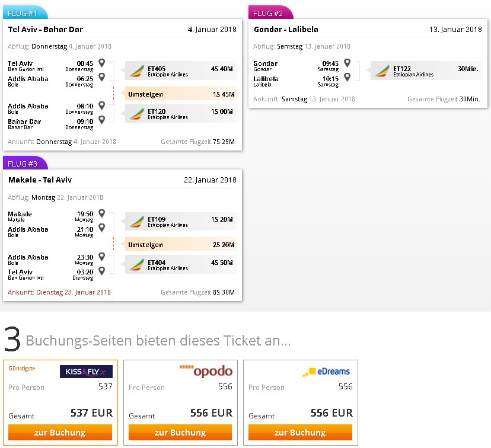Click the Ethiopian Airlines logo beside ET404

click(x=137, y=265)
